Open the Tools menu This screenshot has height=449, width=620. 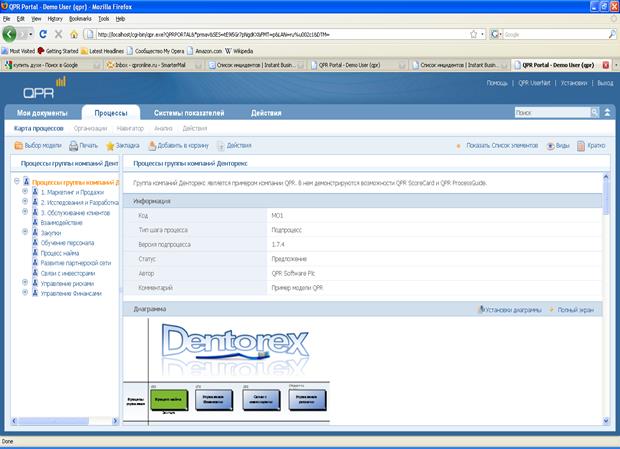coord(104,19)
